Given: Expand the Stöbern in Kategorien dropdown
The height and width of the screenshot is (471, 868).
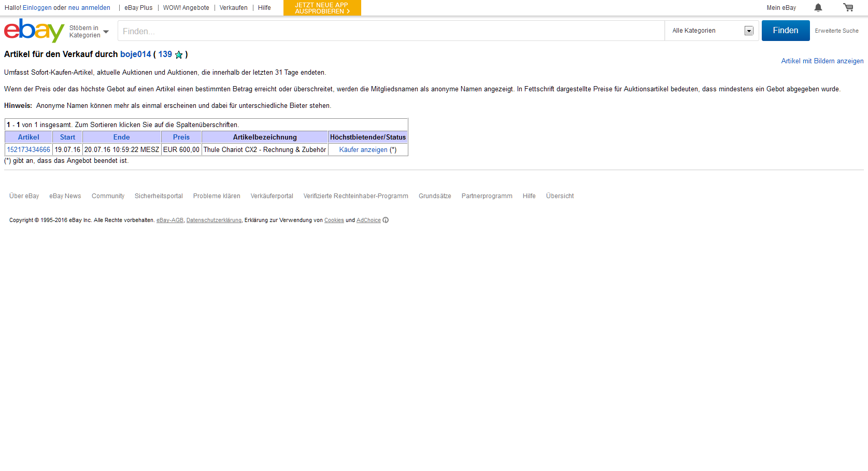Looking at the screenshot, I should (x=89, y=32).
